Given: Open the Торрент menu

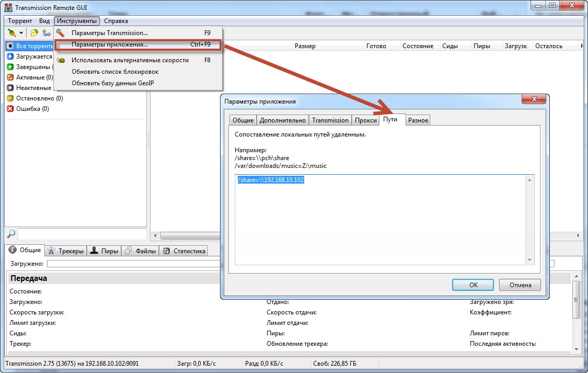Looking at the screenshot, I should [20, 21].
